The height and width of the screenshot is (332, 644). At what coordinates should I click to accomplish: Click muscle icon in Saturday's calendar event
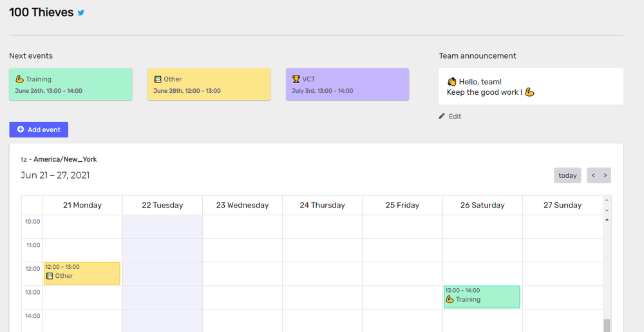pyautogui.click(x=450, y=299)
